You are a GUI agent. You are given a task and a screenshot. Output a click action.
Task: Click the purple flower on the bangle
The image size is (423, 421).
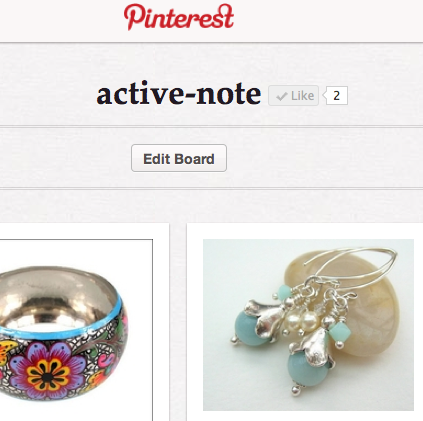click(x=48, y=370)
